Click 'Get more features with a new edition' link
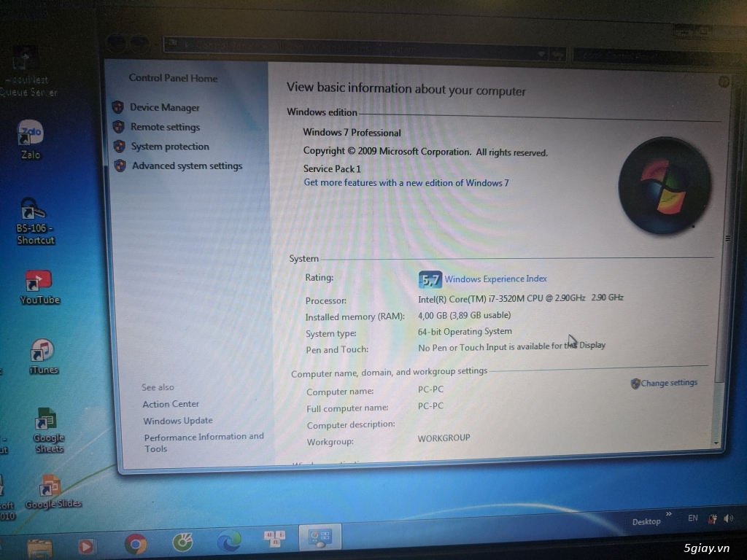Screen dimensions: 747x560 pos(406,183)
